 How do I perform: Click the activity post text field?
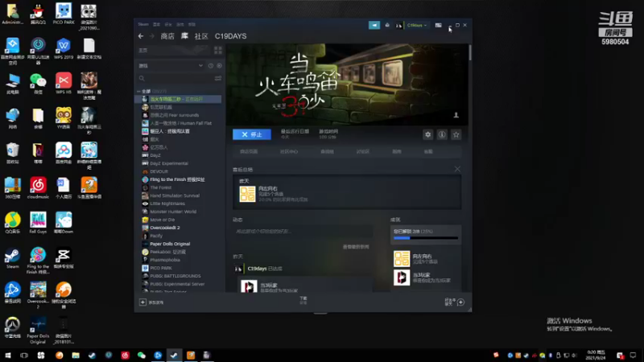tap(303, 232)
